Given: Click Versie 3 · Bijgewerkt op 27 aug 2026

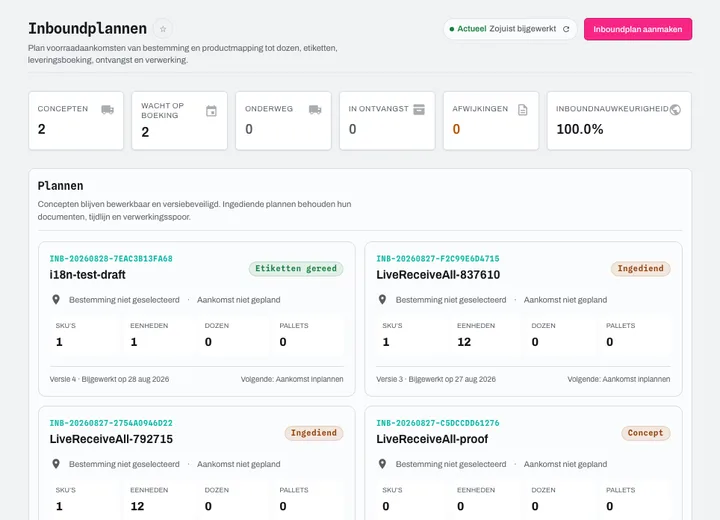Looking at the screenshot, I should click(x=436, y=379).
